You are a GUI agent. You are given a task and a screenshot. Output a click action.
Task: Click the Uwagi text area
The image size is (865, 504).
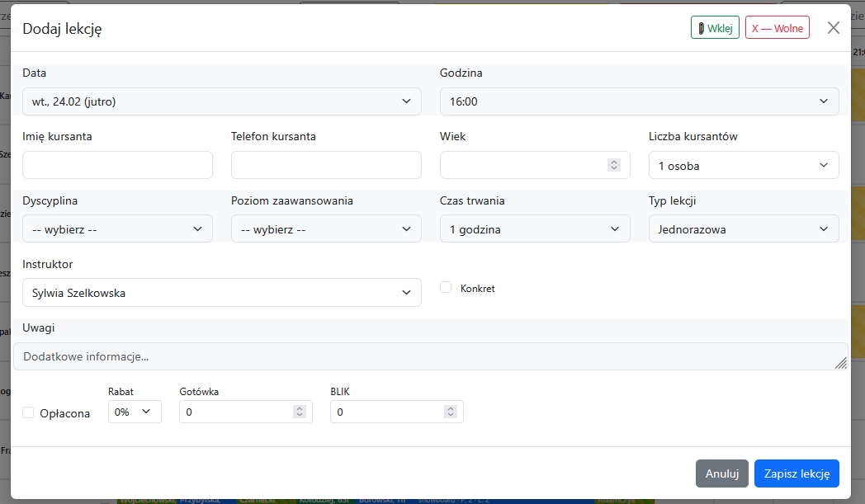(429, 356)
